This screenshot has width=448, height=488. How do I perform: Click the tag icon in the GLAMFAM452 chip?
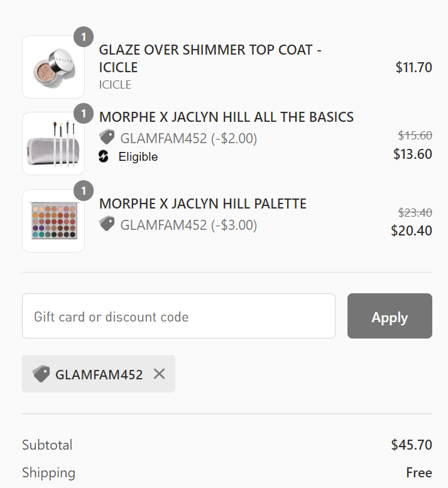pyautogui.click(x=41, y=374)
